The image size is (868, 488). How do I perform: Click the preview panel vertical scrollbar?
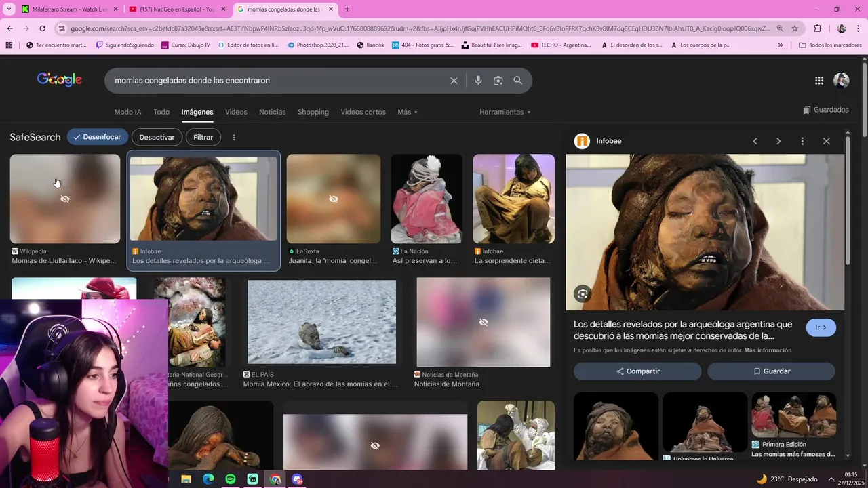(x=848, y=200)
